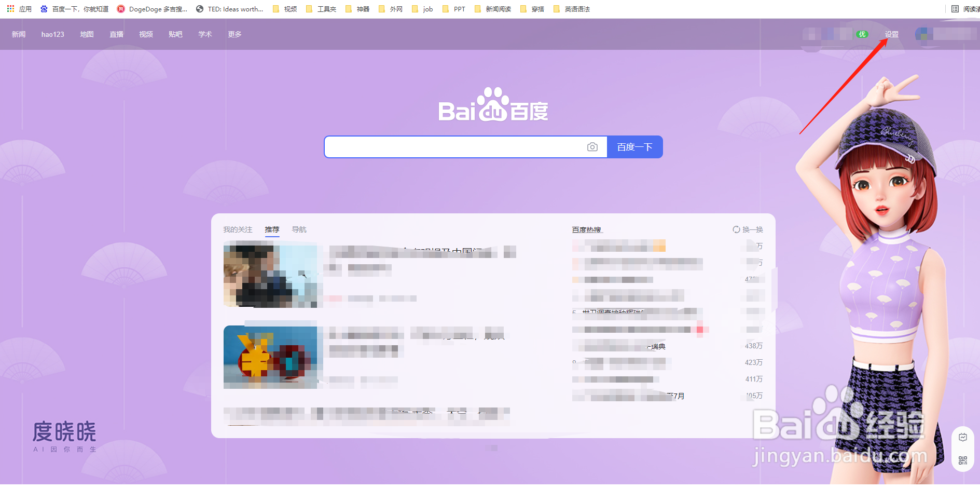Open the TED: Ideas worth bookmark
The width and height of the screenshot is (980, 489).
pyautogui.click(x=229, y=9)
